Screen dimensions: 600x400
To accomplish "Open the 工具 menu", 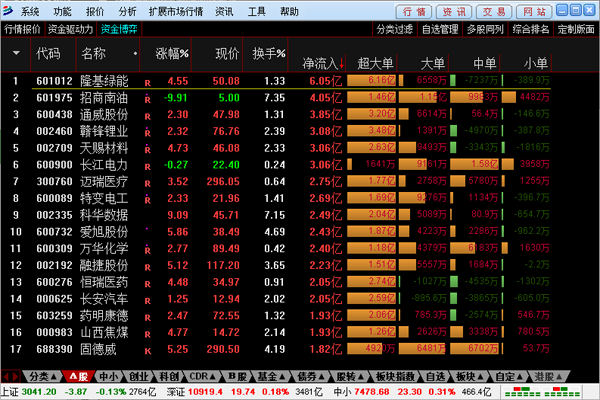I will point(257,12).
